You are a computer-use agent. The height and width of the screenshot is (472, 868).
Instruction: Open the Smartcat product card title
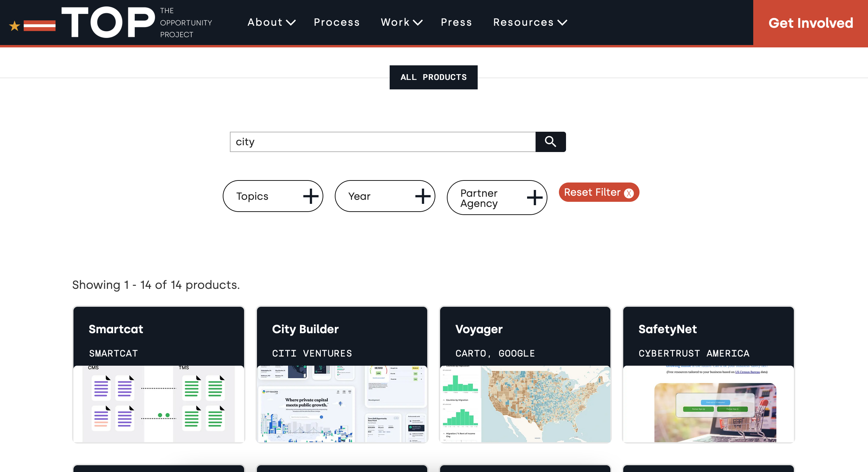pos(116,329)
